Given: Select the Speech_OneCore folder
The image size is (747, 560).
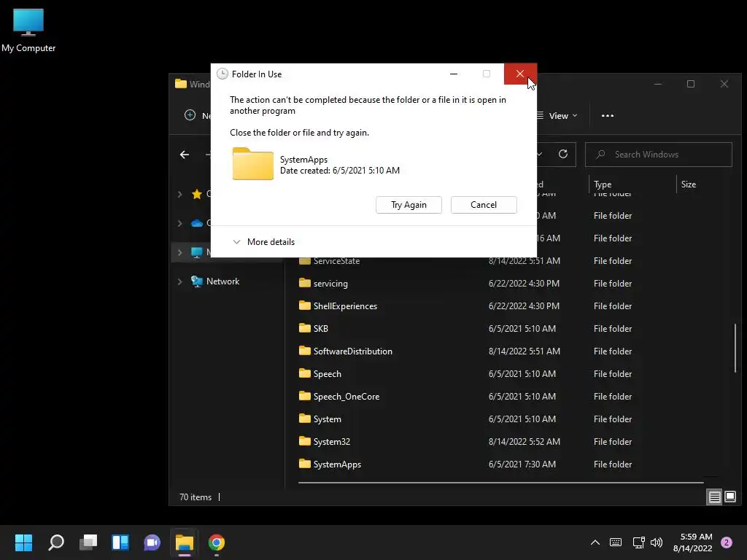Looking at the screenshot, I should tap(346, 397).
